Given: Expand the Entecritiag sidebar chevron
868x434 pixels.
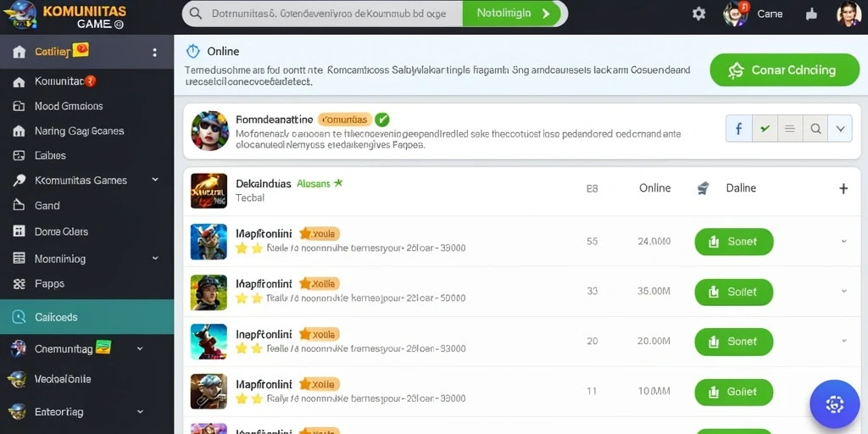Looking at the screenshot, I should (140, 412).
